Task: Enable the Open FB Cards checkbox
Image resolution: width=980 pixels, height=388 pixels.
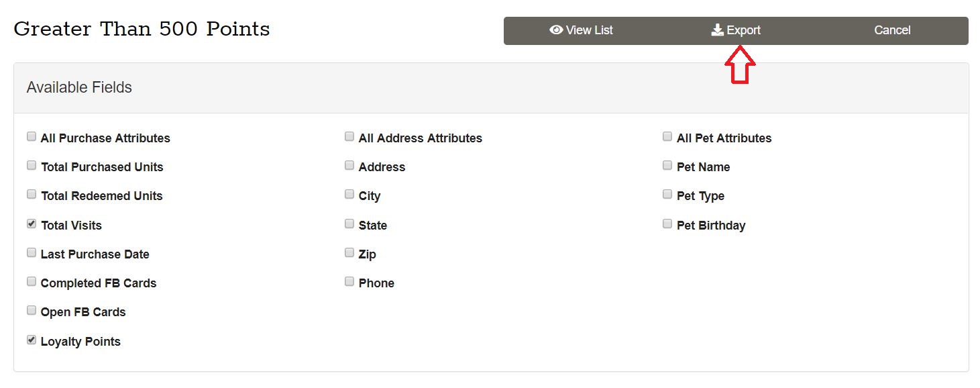Action: point(32,311)
